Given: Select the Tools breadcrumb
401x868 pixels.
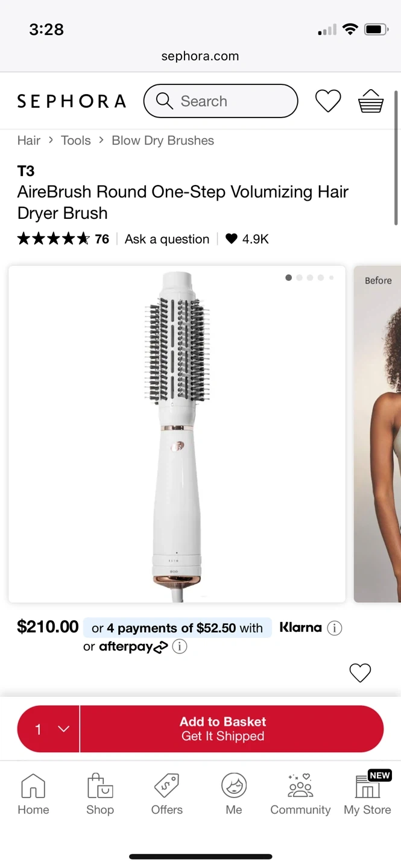Looking at the screenshot, I should [76, 140].
